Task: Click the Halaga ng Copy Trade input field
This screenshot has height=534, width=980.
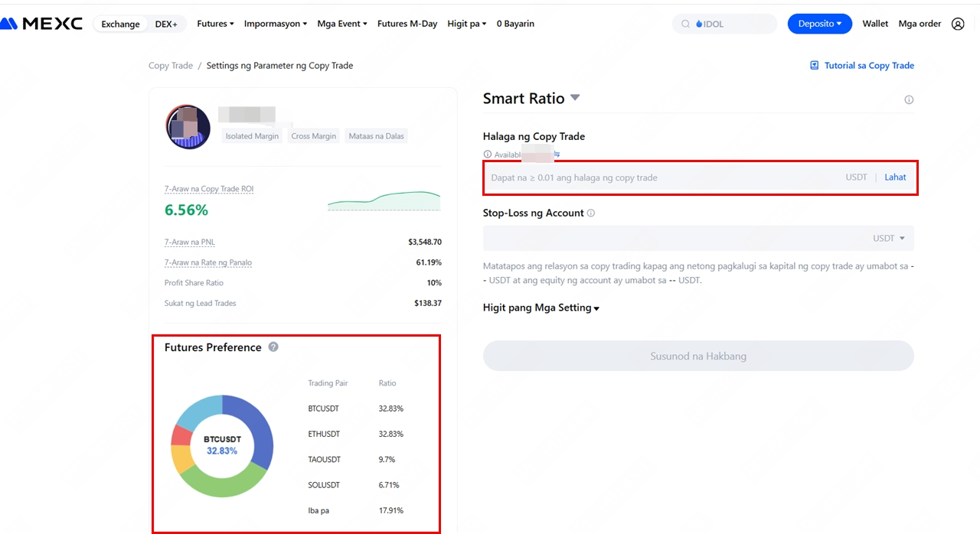Action: tap(658, 177)
